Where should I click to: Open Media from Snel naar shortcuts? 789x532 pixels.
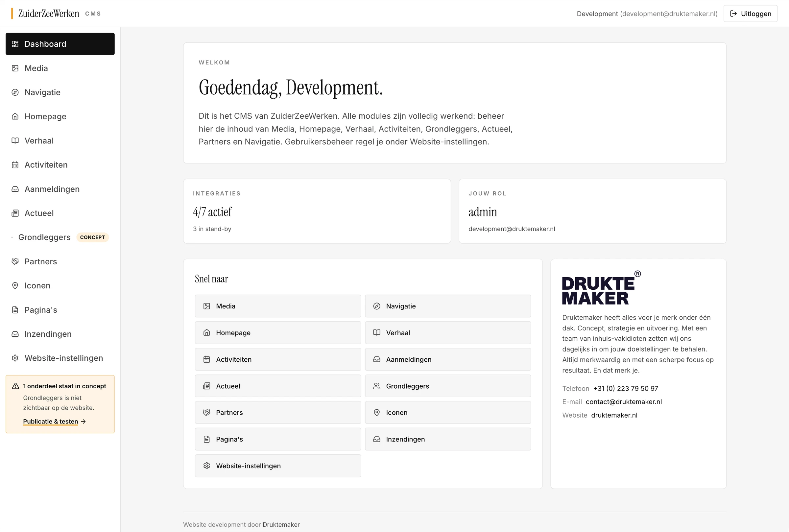[x=278, y=306]
